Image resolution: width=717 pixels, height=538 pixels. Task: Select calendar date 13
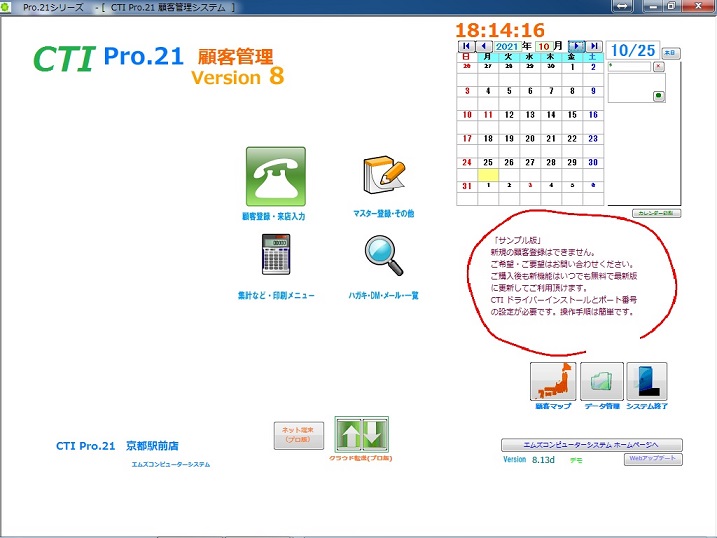coord(530,115)
